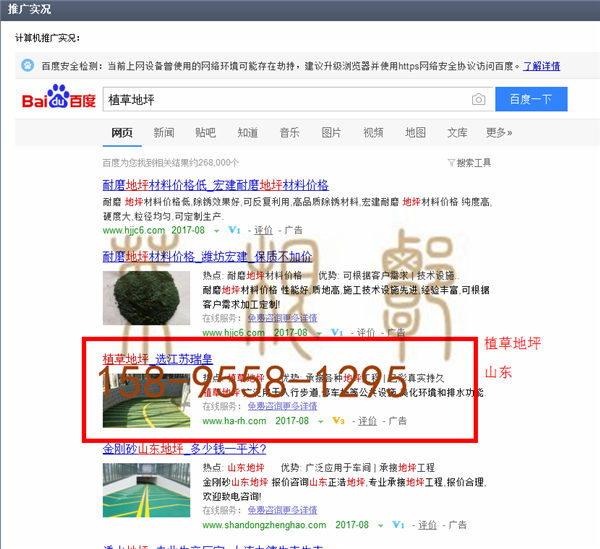This screenshot has height=549, width=600.
Task: Click the filter icon by 搜索工具
Action: [x=451, y=163]
